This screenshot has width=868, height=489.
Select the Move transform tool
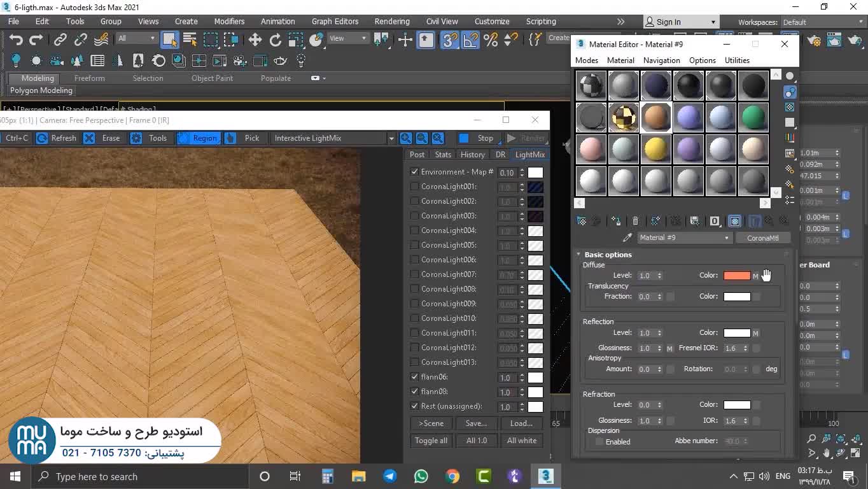click(255, 40)
